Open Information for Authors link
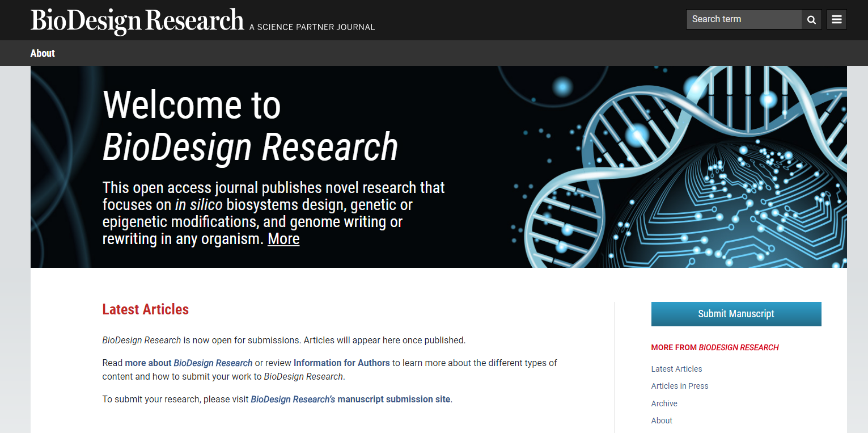 [x=342, y=363]
